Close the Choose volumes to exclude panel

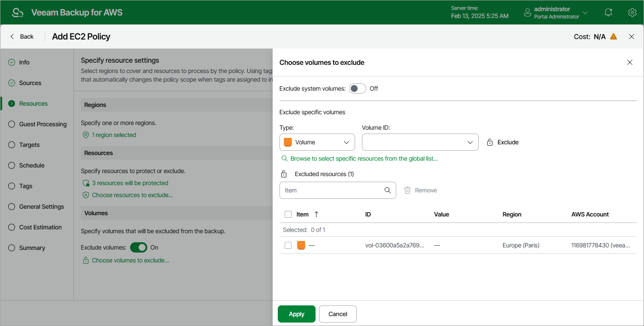[630, 62]
